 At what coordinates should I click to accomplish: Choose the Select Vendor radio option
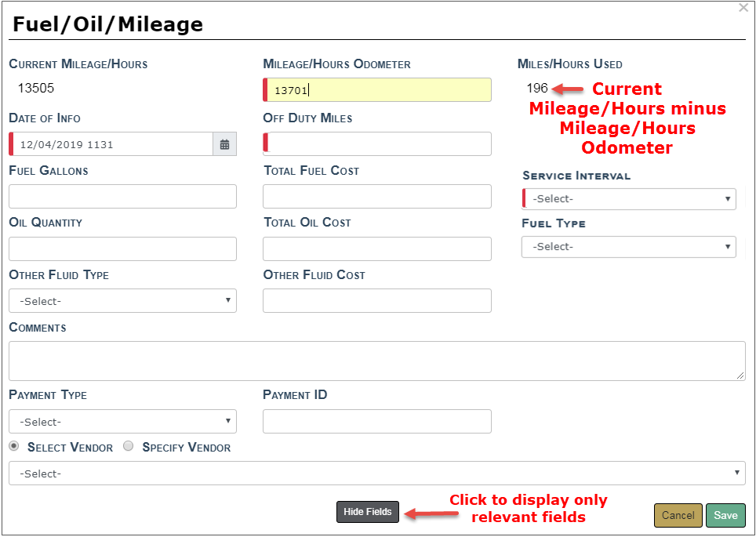14,446
